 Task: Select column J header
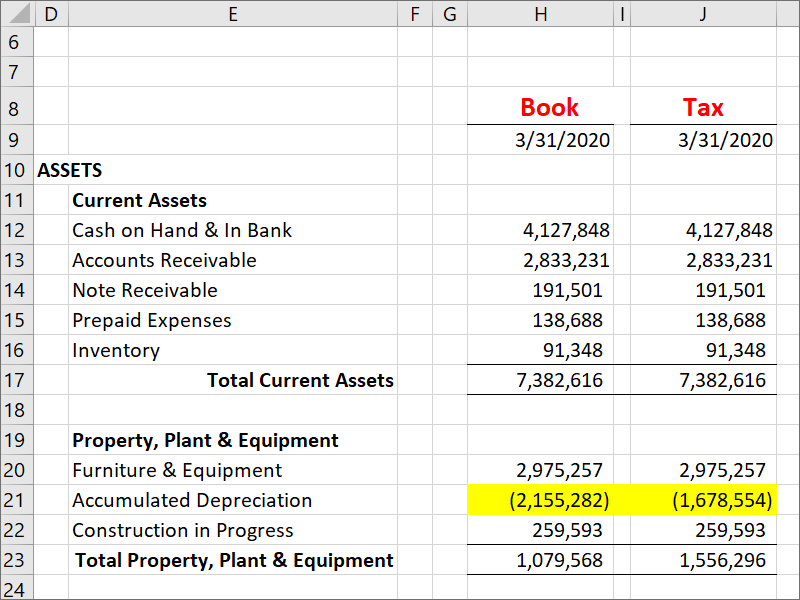click(703, 14)
